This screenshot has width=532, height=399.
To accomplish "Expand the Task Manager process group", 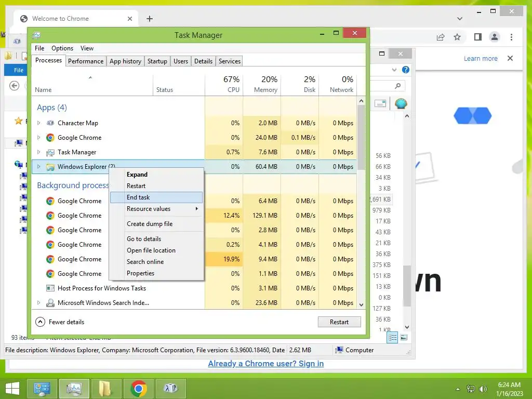I will pos(38,152).
